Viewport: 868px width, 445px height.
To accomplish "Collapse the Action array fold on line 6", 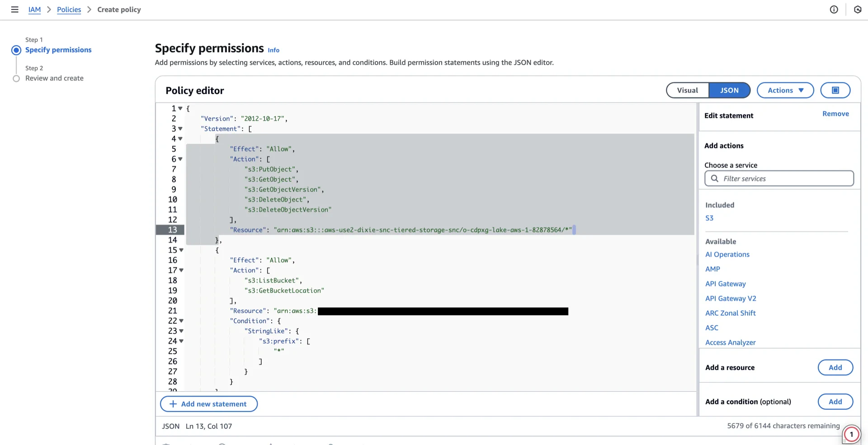I will 180,159.
